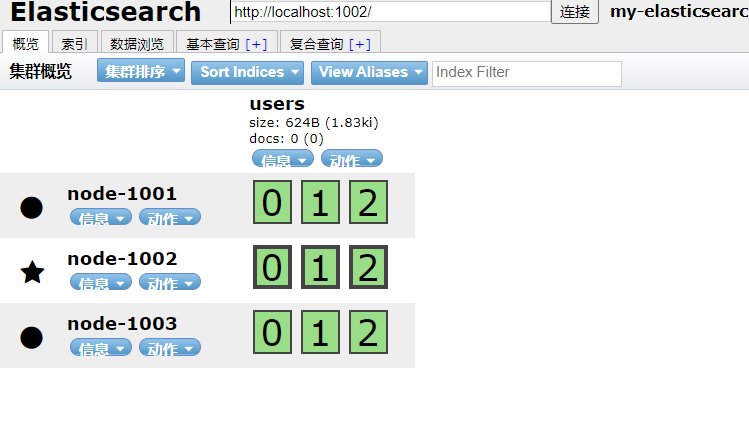Click the users index name
Screen dimensions: 749x437
click(x=277, y=104)
